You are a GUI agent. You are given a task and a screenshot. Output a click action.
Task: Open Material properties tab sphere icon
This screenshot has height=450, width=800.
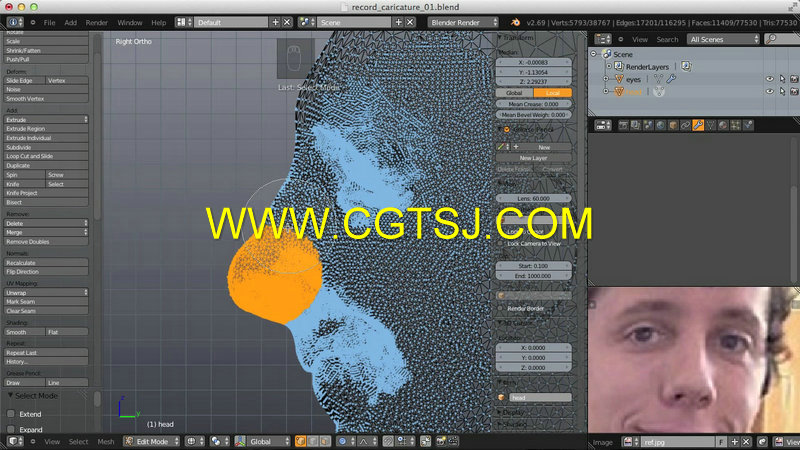(723, 126)
